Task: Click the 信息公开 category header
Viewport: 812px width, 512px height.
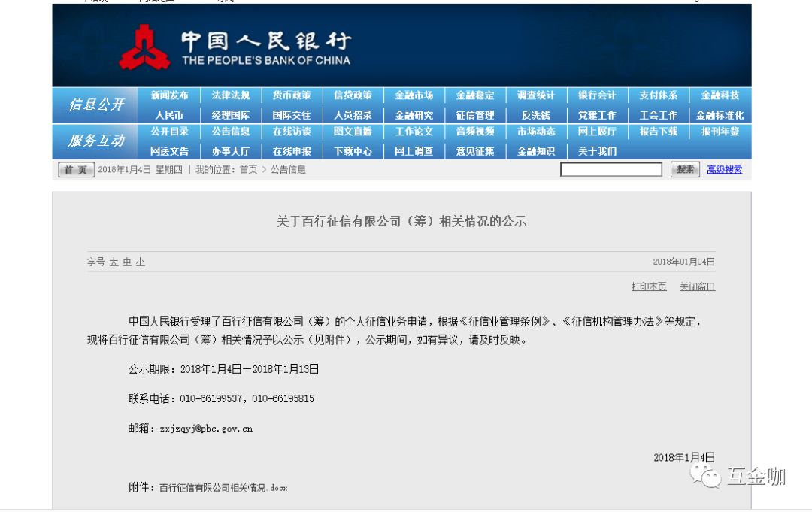Action: pyautogui.click(x=96, y=105)
